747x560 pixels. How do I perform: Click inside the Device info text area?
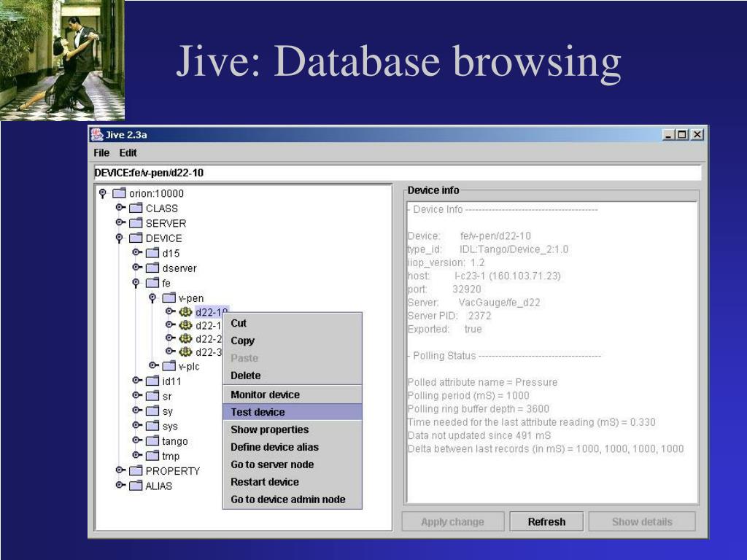click(551, 352)
